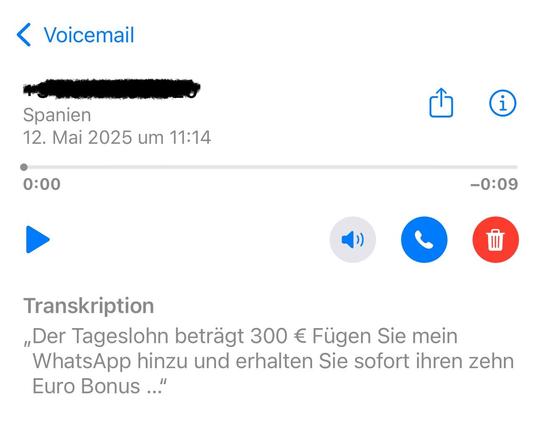Viewport: 539px width, 428px height.
Task: Select the transcription text starting Der Tageslohn
Action: click(269, 361)
